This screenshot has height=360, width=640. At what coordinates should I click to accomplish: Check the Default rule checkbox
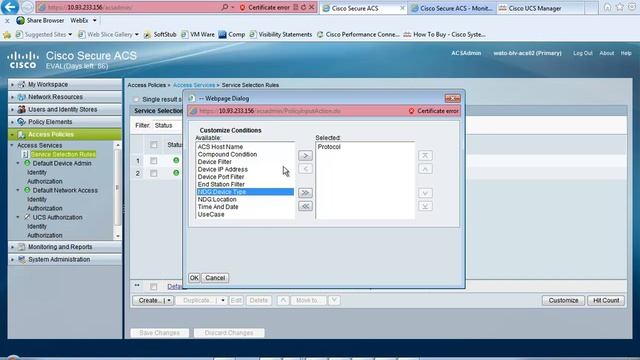click(x=153, y=287)
